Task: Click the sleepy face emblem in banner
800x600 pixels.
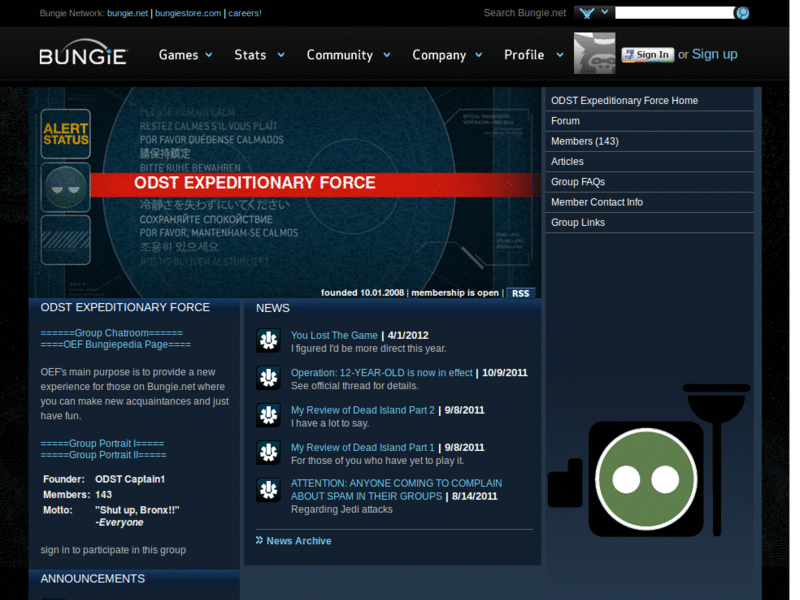Action: pyautogui.click(x=66, y=187)
